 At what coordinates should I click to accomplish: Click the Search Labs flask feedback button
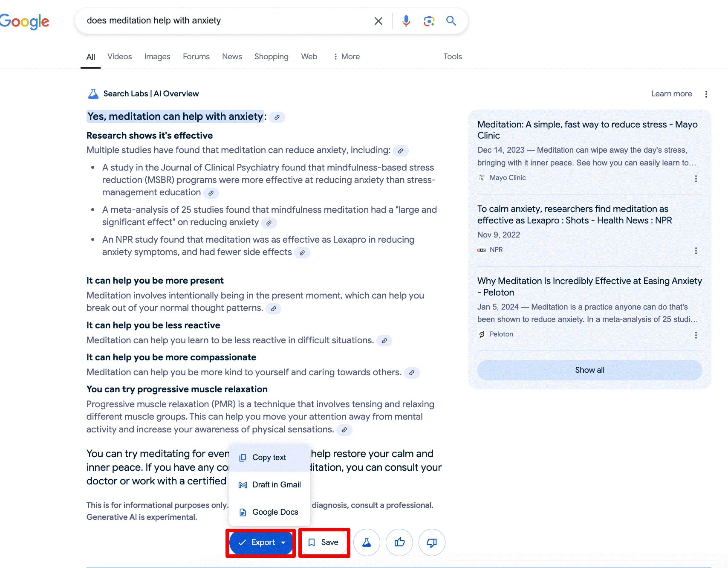367,542
